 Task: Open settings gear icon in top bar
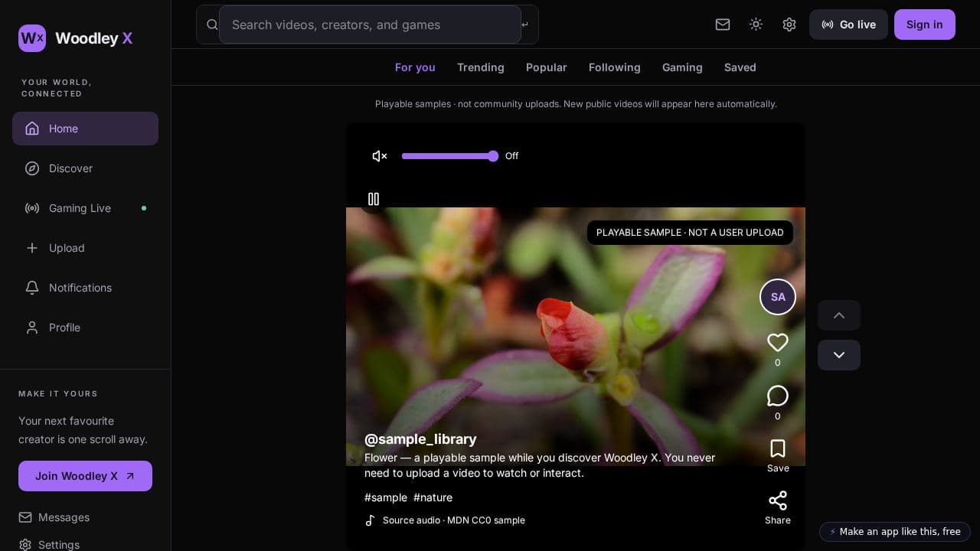(789, 24)
